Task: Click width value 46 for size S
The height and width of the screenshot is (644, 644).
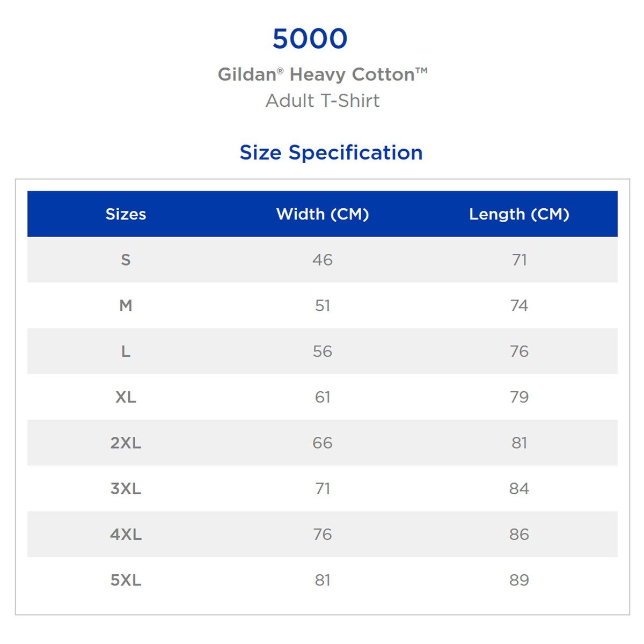Action: (323, 260)
